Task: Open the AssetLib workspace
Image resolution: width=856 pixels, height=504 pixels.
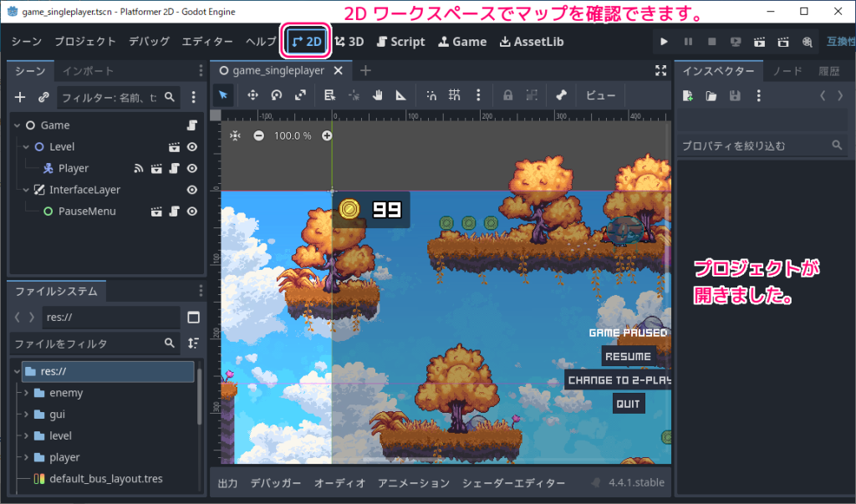Action: click(532, 42)
